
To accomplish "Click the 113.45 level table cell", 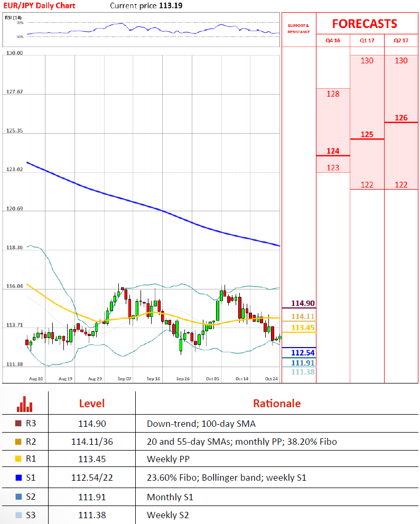I will 92,459.
